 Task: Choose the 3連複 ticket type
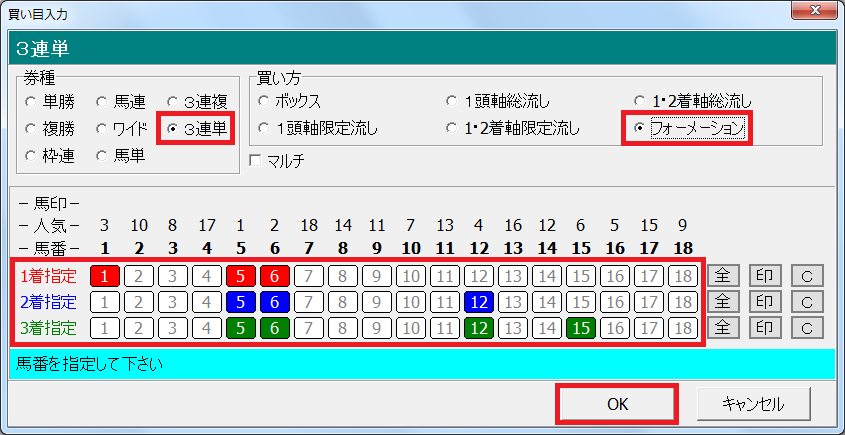click(172, 101)
